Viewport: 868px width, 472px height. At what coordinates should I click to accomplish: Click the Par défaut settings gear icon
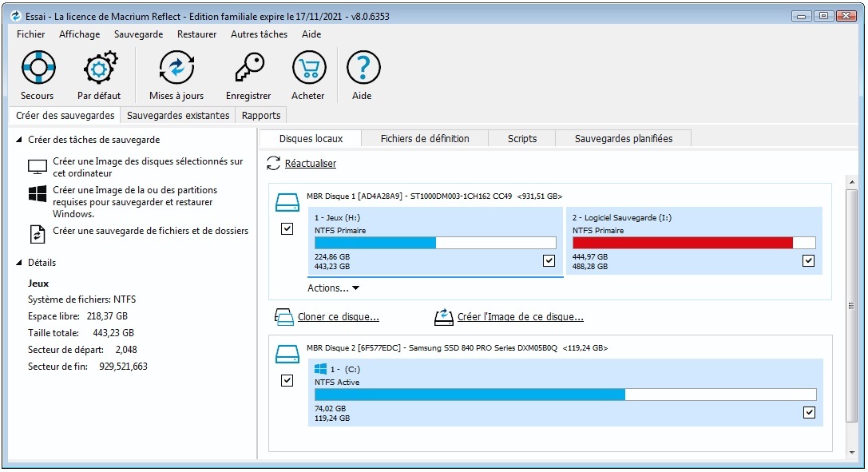click(100, 68)
